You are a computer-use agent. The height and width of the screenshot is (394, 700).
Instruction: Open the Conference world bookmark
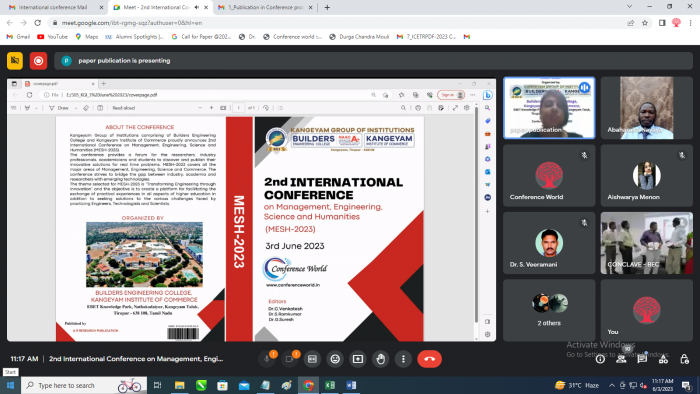coord(292,37)
